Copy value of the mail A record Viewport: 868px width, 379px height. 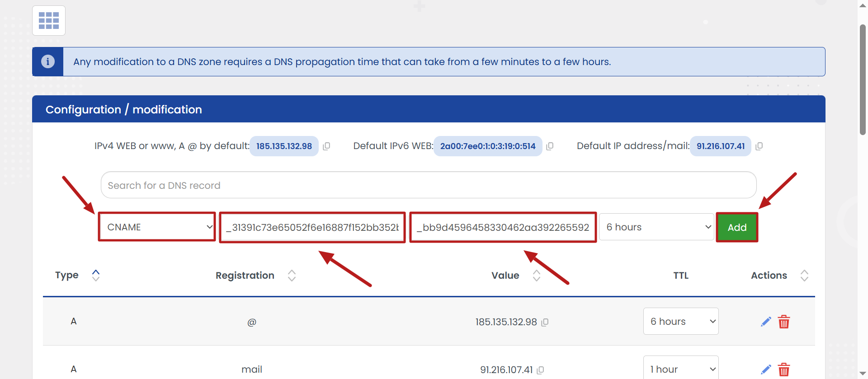(x=540, y=370)
